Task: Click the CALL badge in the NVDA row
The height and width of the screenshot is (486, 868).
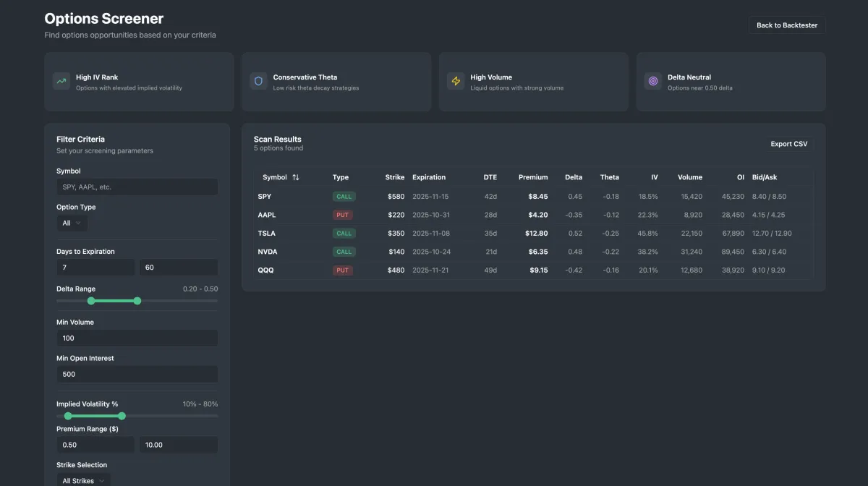Action: (x=344, y=252)
